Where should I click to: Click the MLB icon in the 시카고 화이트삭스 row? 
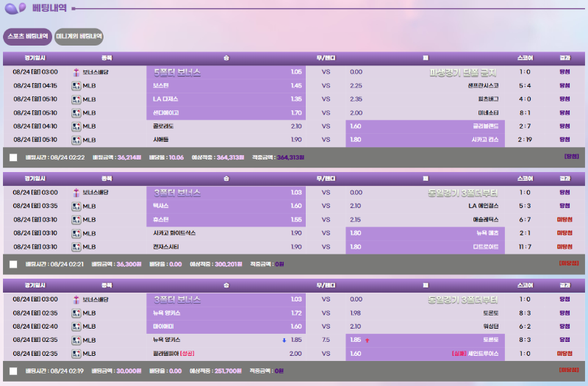tap(76, 233)
